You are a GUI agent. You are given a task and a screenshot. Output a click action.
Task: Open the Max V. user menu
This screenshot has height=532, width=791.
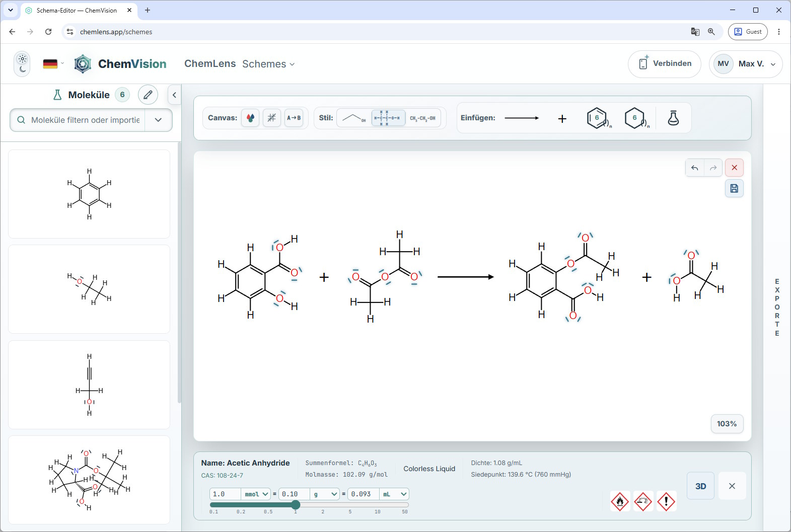point(746,64)
